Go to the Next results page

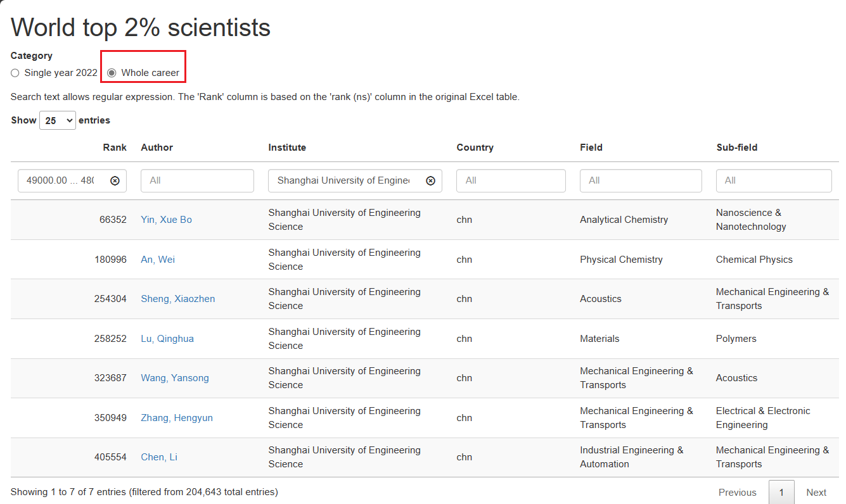click(x=816, y=493)
